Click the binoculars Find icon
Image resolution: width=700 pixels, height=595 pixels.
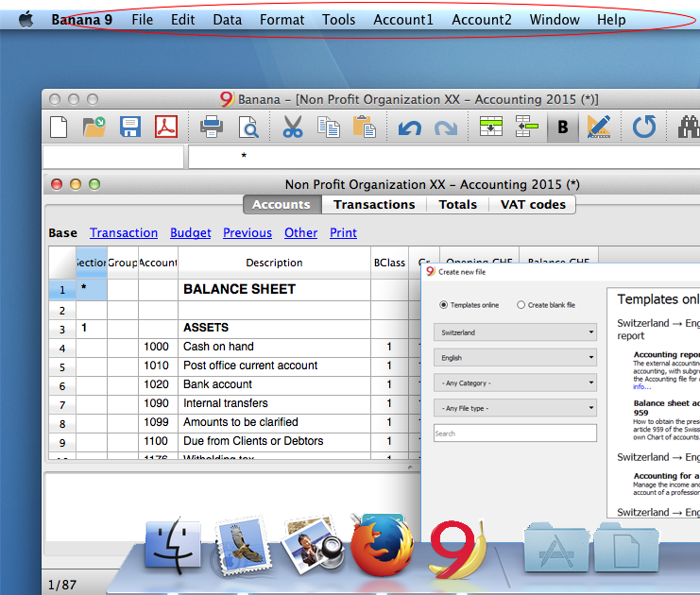689,127
